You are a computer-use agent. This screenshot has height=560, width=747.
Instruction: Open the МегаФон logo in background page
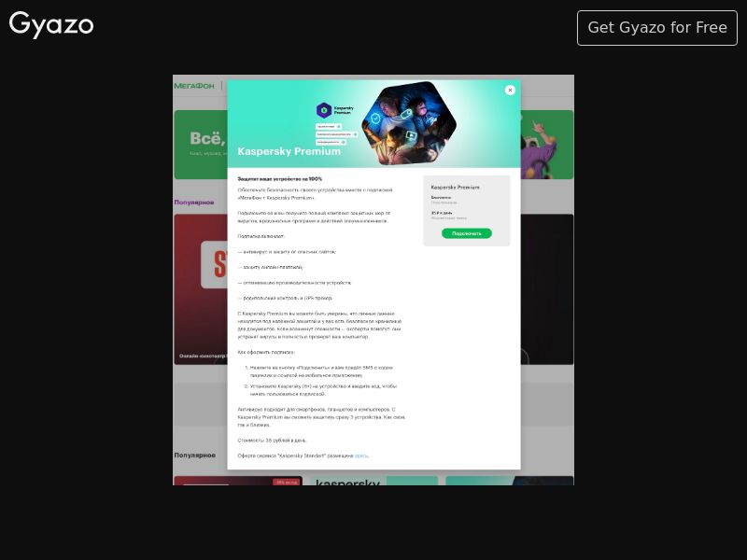click(x=194, y=86)
